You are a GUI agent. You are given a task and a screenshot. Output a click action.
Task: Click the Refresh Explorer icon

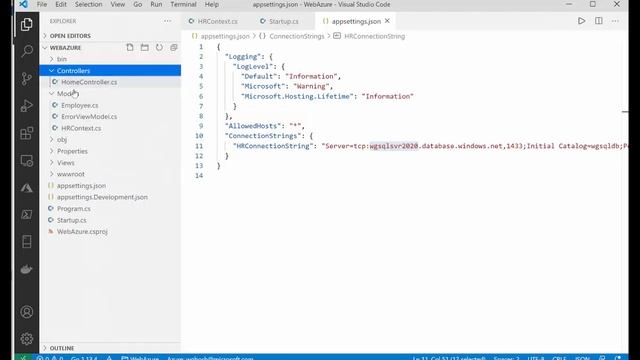(159, 47)
